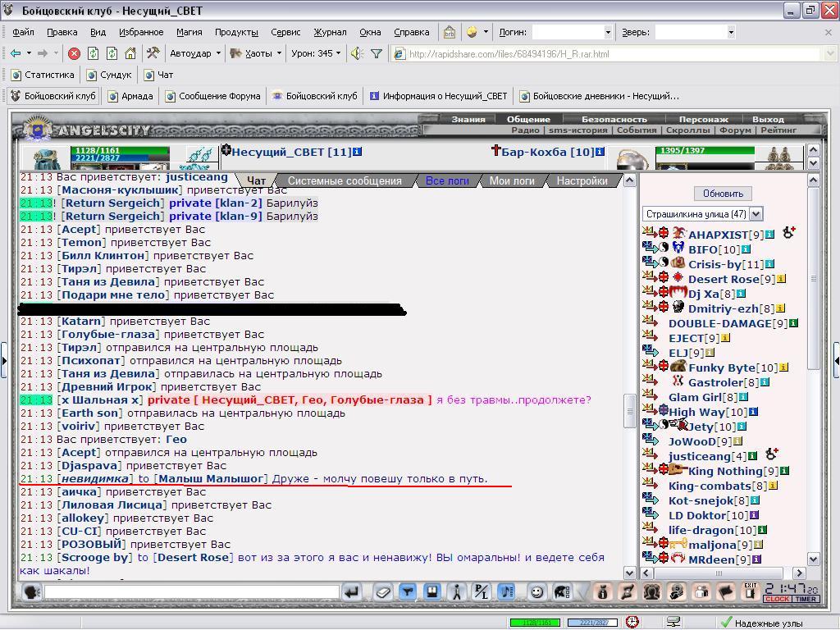Screen dimensions: 840x630
Task: Open the Статистика toolbar button
Action: click(43, 75)
